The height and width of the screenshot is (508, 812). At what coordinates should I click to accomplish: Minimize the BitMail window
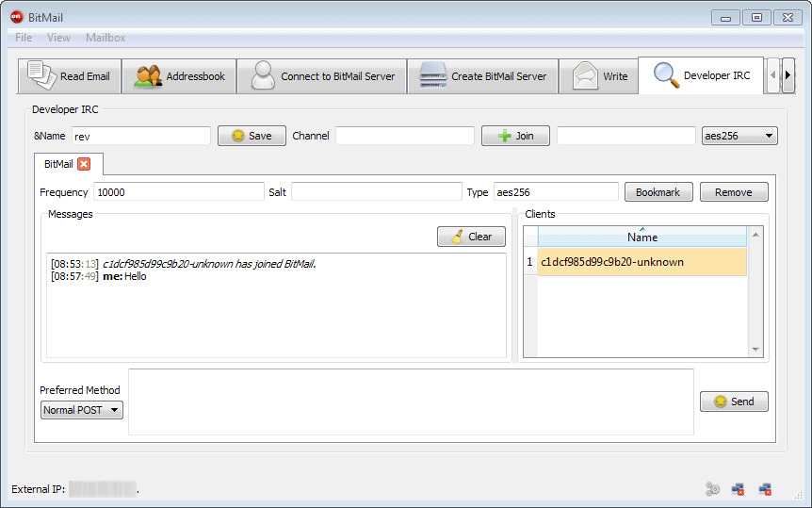pos(725,18)
